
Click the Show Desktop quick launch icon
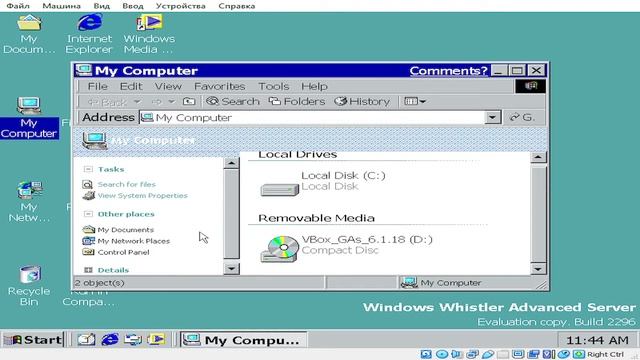tap(86, 339)
